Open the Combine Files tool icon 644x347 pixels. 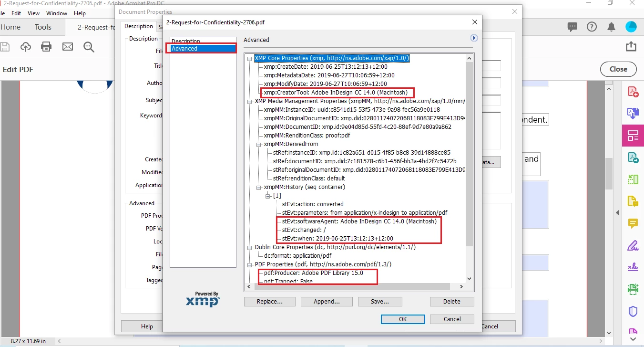click(x=633, y=113)
